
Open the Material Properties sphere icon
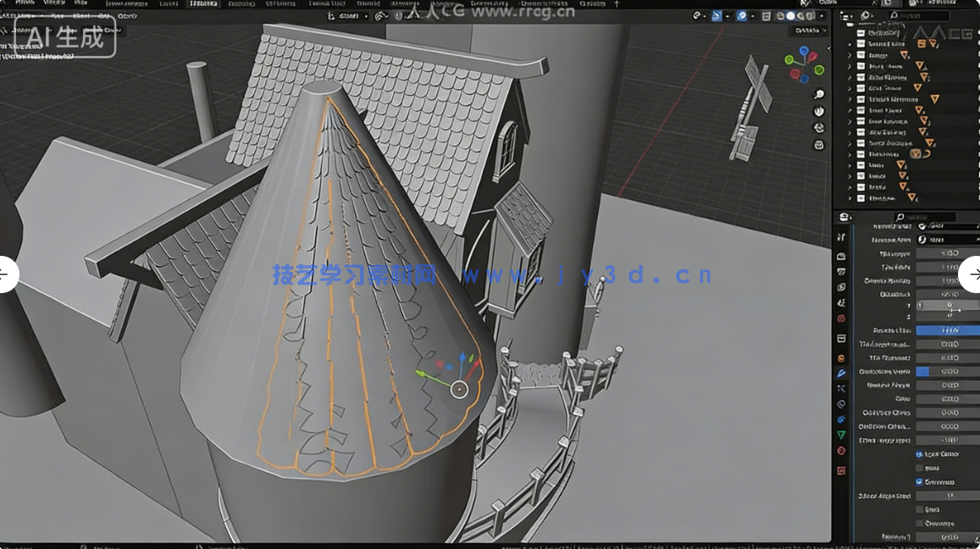tap(840, 451)
